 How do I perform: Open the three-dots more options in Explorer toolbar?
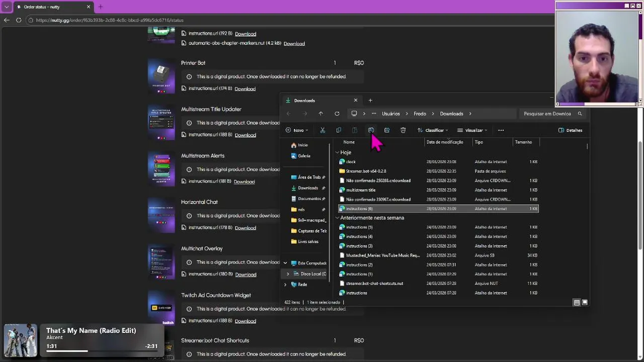501,130
